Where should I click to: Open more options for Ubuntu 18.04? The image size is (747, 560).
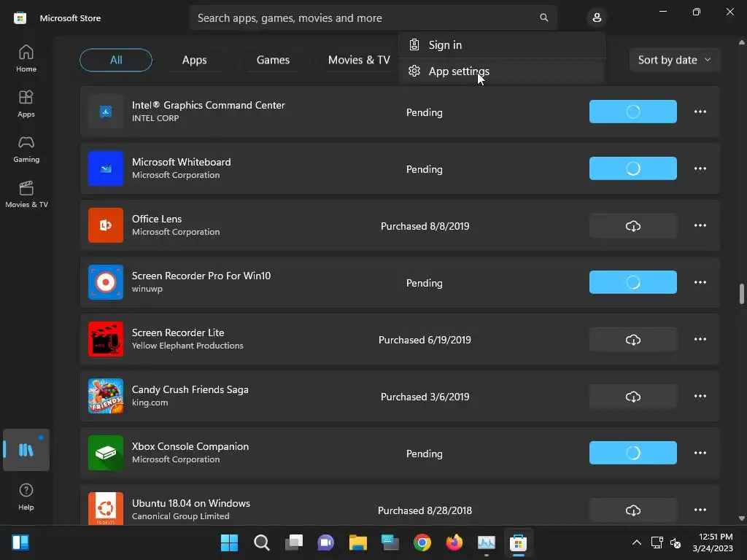(700, 510)
